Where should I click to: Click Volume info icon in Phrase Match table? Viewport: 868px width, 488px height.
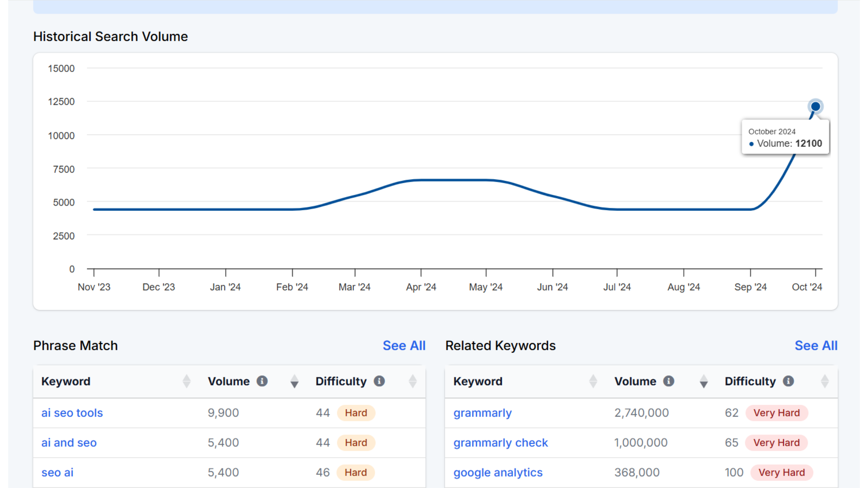262,381
